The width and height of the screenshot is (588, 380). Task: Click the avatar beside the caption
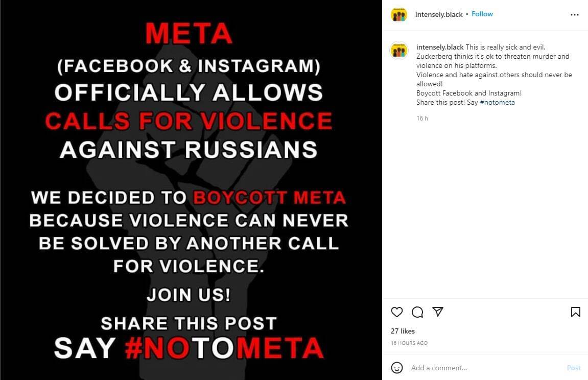coord(399,51)
